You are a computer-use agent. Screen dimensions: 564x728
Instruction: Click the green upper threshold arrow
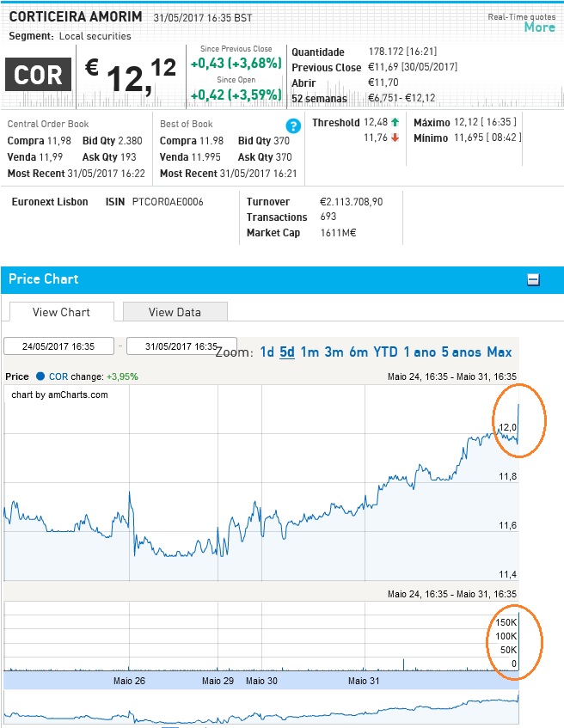coord(395,122)
